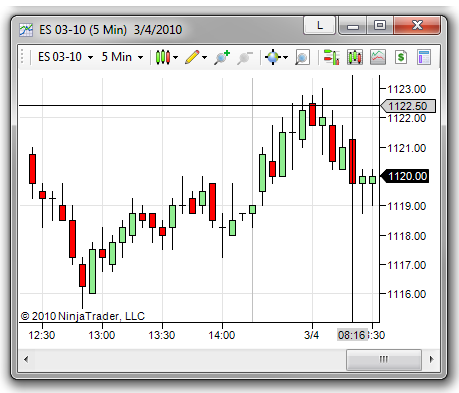Click the 1120.00 current price marker
The width and height of the screenshot is (459, 393).
(x=405, y=176)
